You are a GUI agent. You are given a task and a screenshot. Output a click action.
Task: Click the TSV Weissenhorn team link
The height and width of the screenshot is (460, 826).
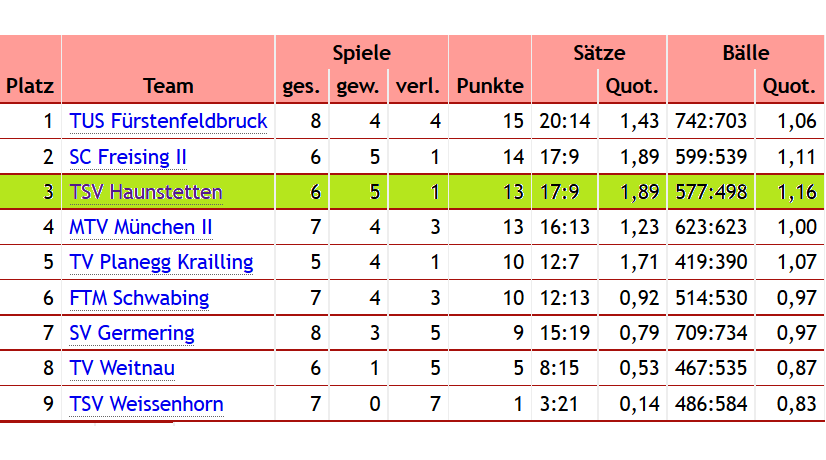[146, 404]
